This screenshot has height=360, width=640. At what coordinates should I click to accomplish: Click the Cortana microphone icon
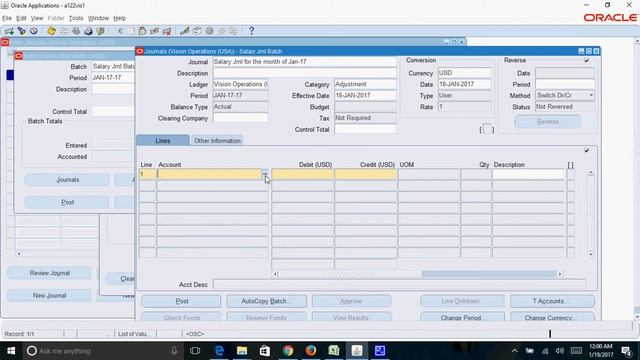tap(174, 351)
